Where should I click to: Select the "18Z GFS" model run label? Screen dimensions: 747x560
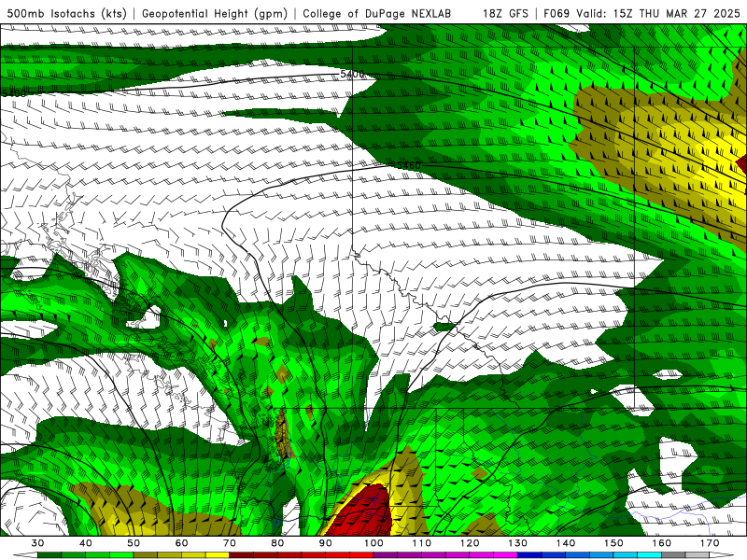pyautogui.click(x=505, y=13)
